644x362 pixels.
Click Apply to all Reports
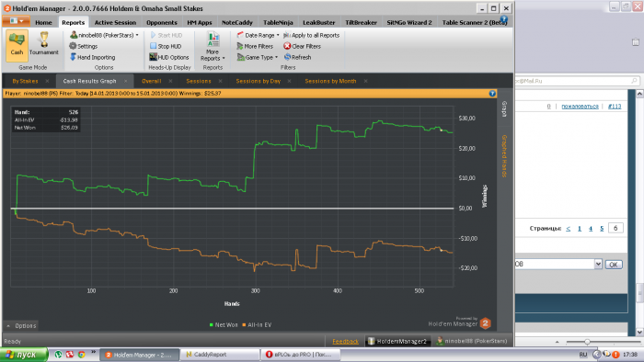pos(311,35)
